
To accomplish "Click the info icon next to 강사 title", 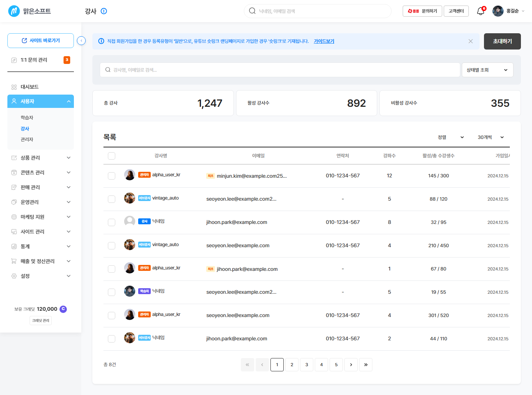I will tap(104, 11).
